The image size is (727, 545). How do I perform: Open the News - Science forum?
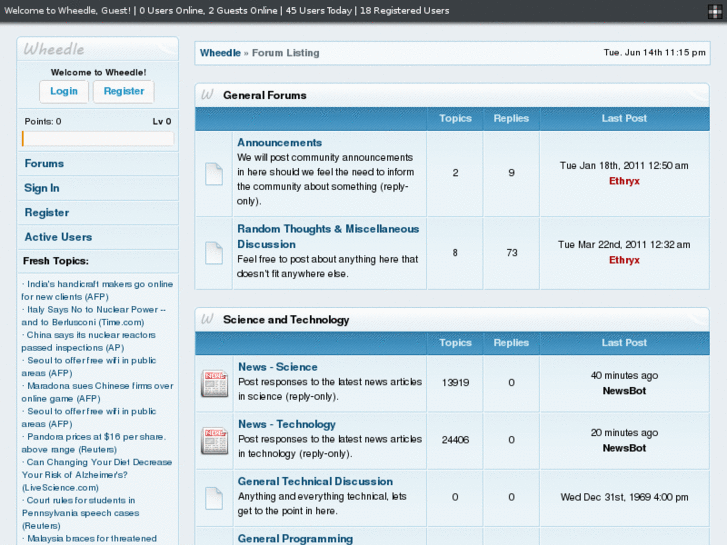click(x=278, y=367)
